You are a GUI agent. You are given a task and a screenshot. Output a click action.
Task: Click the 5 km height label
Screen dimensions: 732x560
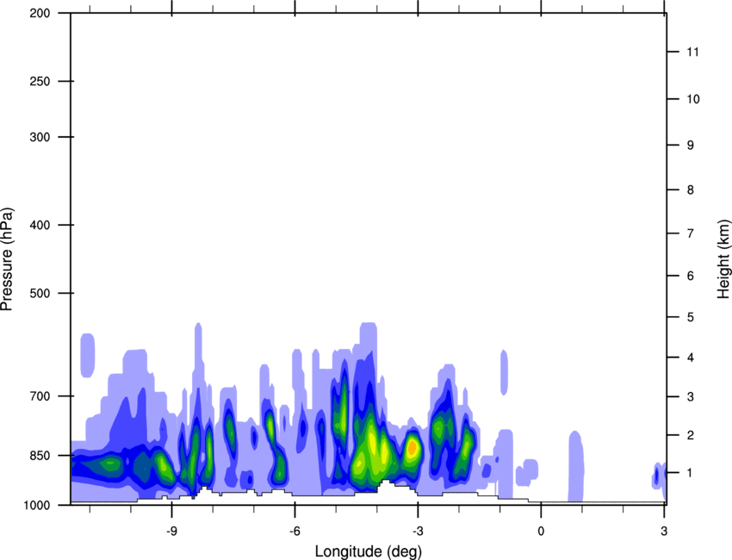(691, 317)
